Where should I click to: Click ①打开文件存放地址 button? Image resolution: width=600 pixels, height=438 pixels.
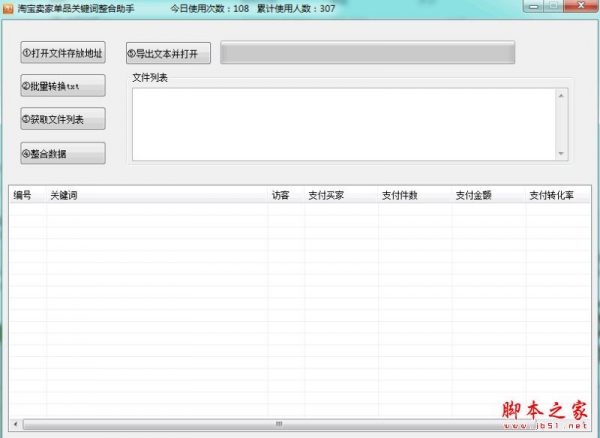63,52
